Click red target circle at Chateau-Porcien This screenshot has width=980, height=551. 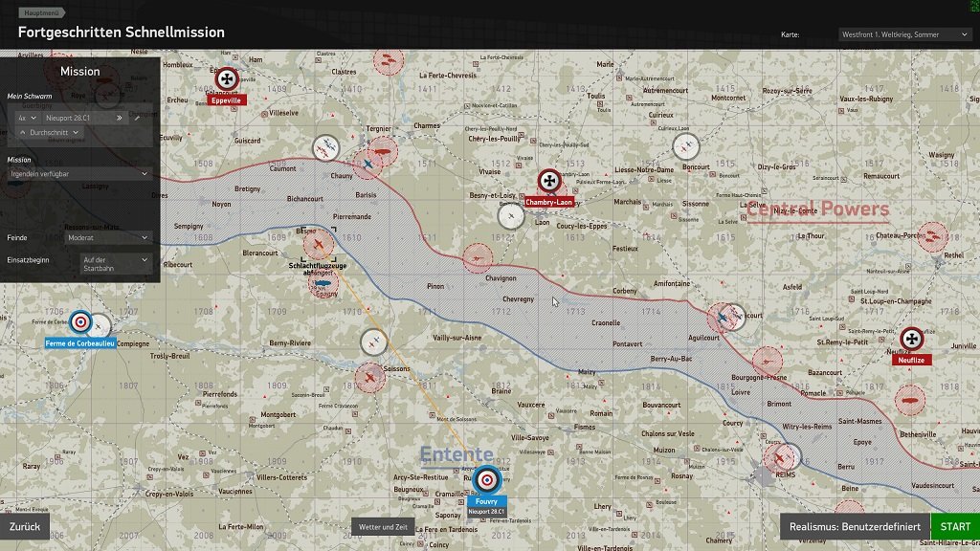click(x=932, y=237)
